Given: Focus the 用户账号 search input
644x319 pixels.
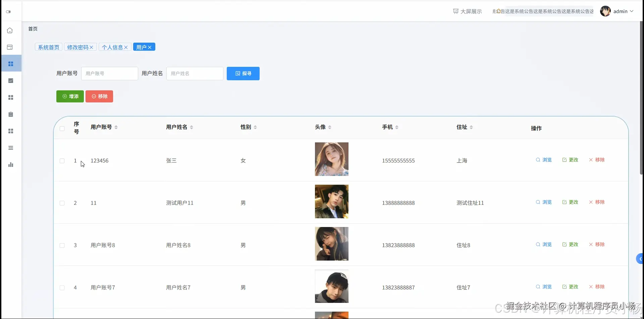Looking at the screenshot, I should tap(110, 74).
